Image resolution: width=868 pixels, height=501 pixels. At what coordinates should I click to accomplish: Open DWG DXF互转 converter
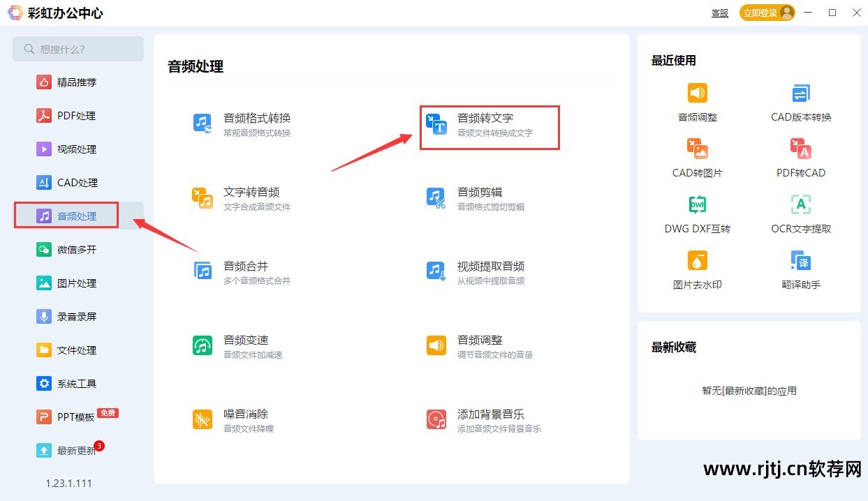[697, 214]
